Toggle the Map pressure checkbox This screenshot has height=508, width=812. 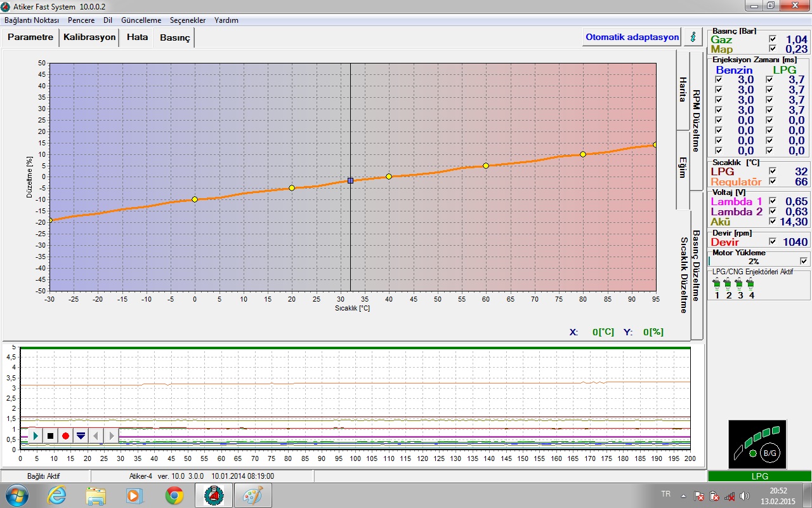[772, 49]
